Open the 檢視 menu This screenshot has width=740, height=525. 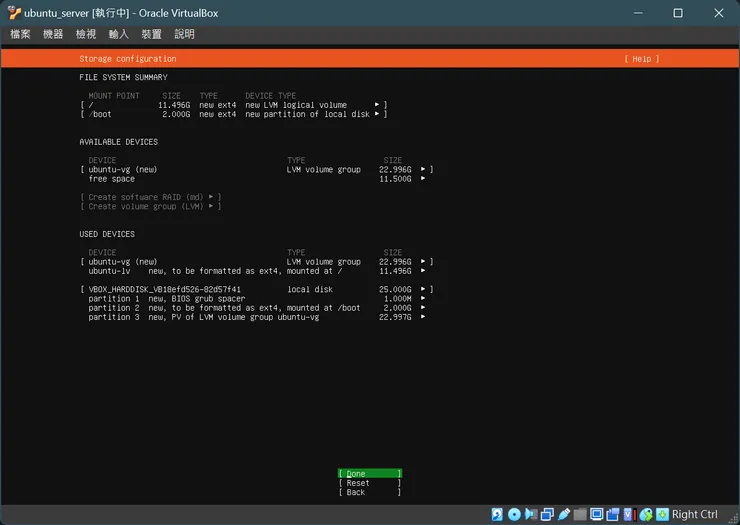coord(86,34)
